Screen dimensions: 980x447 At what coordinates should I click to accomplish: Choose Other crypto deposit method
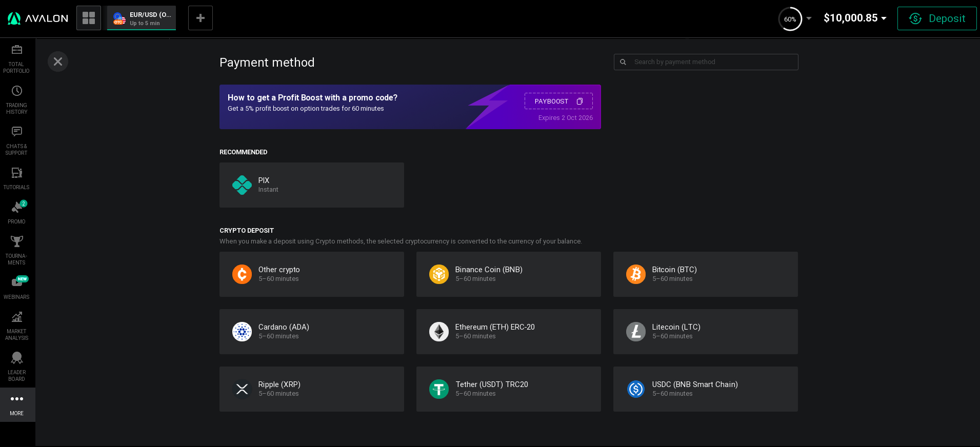[x=312, y=274]
